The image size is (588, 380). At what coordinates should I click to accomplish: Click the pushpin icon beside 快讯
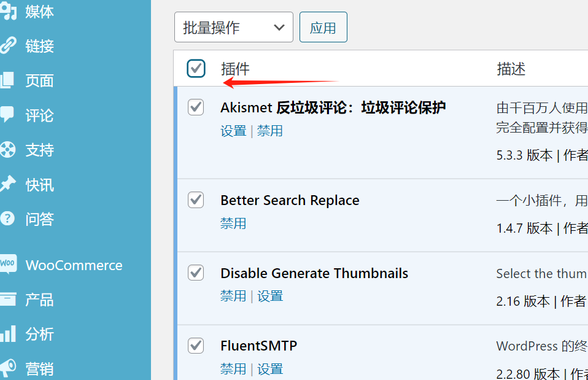pos(8,184)
